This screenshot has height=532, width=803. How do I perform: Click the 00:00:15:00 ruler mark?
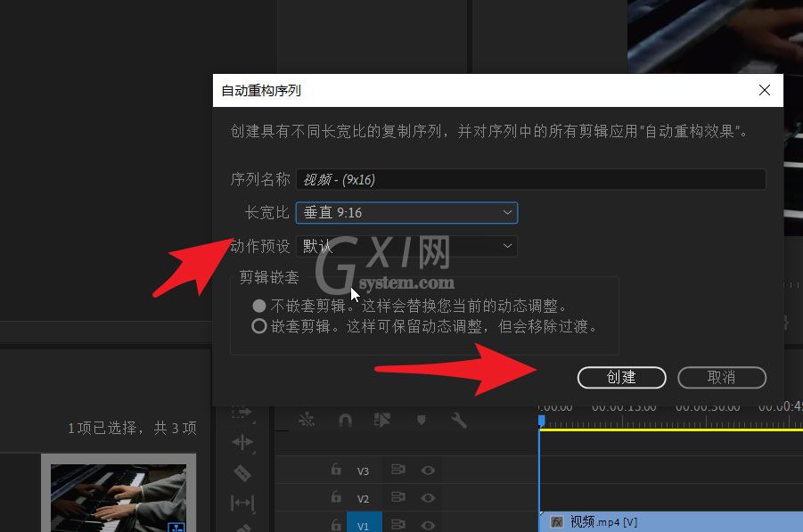(624, 407)
